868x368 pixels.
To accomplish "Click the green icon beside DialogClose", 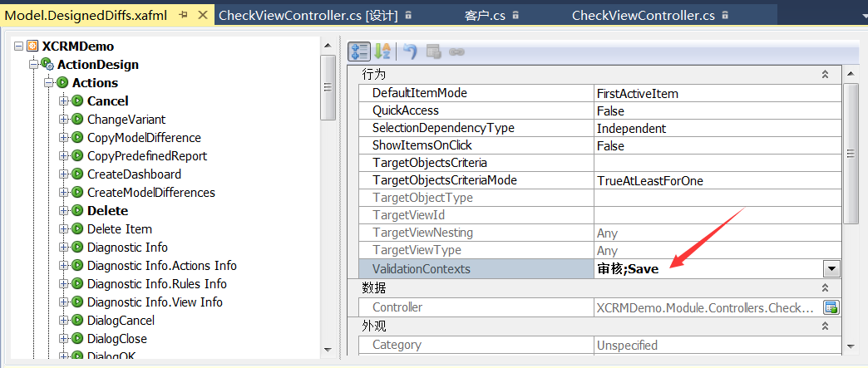I will click(x=77, y=338).
